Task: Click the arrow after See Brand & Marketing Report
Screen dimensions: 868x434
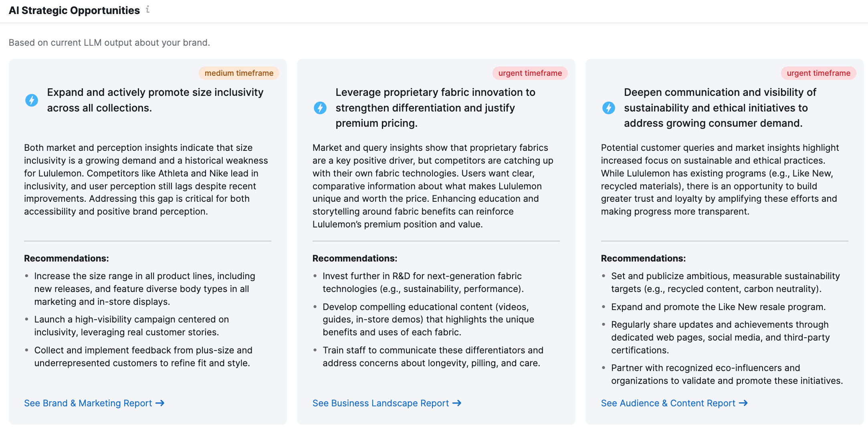Action: tap(160, 403)
